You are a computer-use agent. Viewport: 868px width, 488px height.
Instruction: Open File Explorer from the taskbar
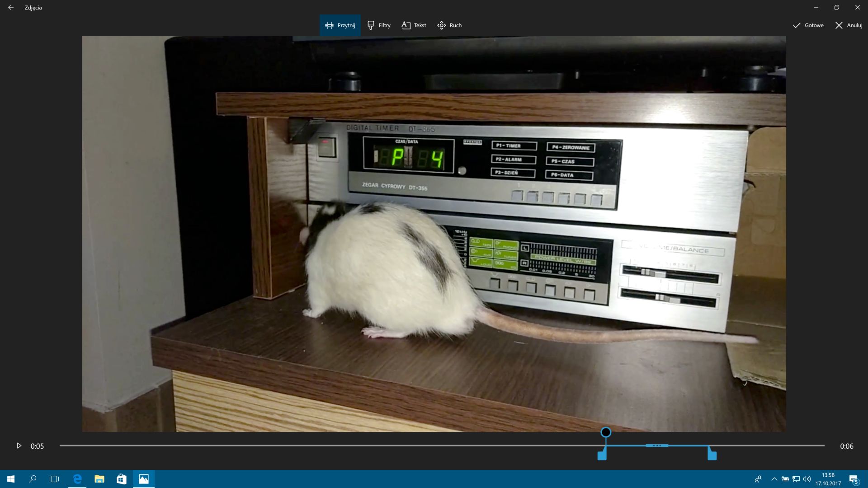click(99, 479)
